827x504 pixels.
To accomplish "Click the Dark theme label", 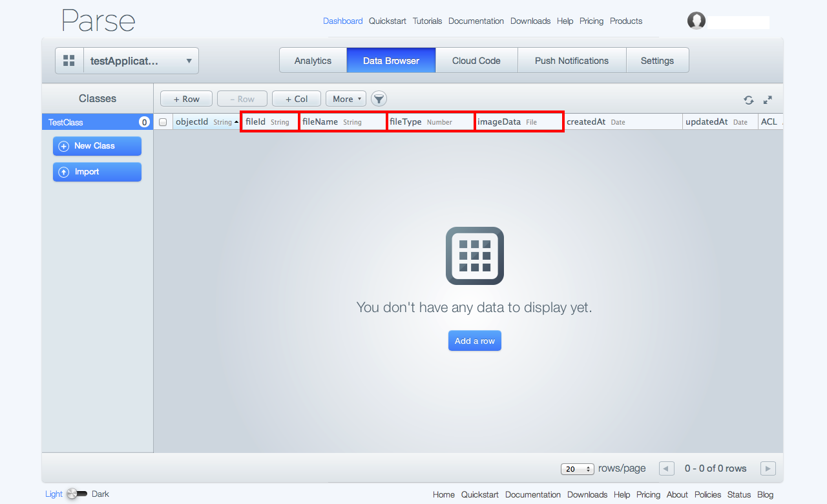I will [x=100, y=494].
